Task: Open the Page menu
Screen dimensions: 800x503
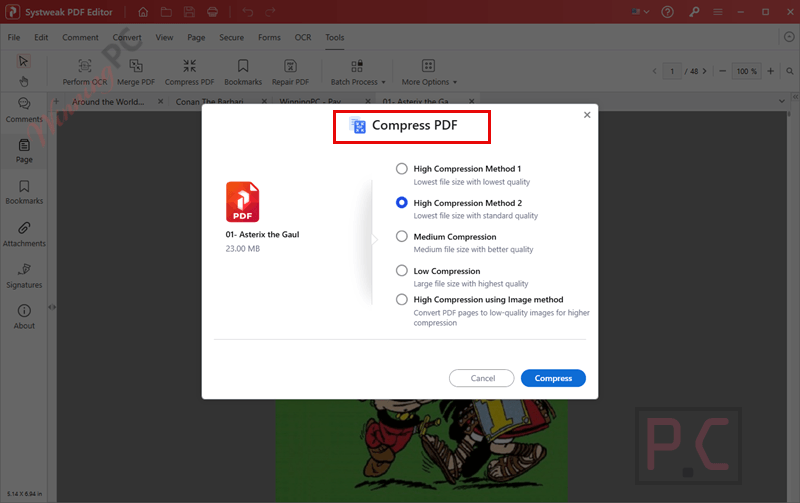Action: (x=196, y=38)
